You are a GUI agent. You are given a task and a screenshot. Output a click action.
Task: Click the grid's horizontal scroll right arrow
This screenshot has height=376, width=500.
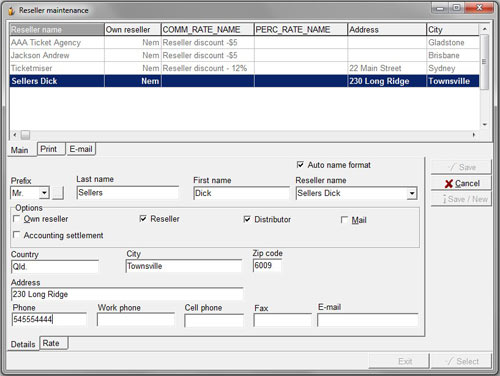coord(474,135)
